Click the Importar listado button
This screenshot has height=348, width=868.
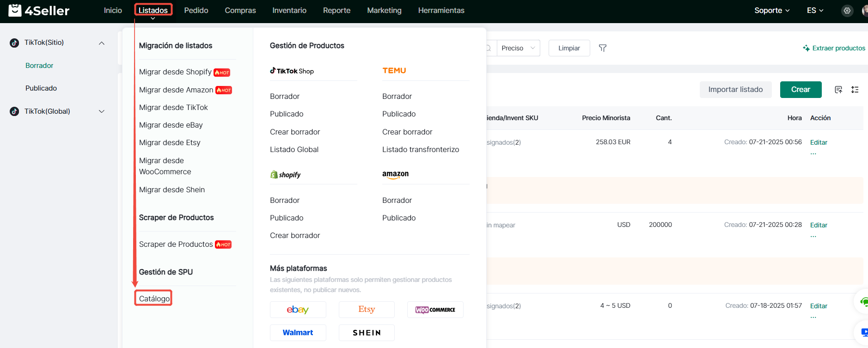pyautogui.click(x=735, y=90)
